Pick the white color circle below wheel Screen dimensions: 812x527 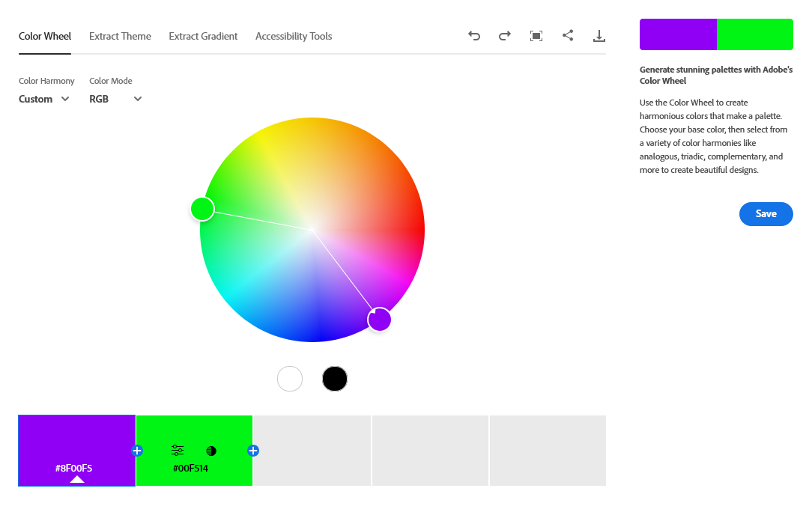click(x=290, y=379)
